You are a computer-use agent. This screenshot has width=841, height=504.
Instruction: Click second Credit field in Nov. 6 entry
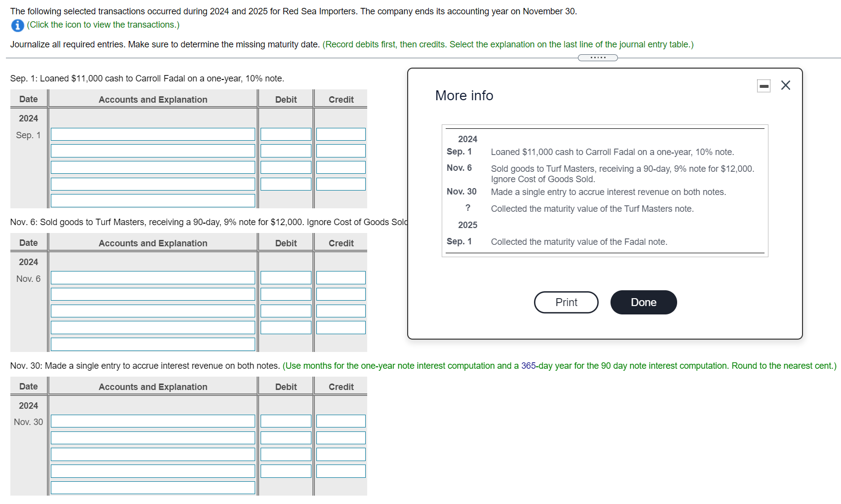click(x=341, y=294)
